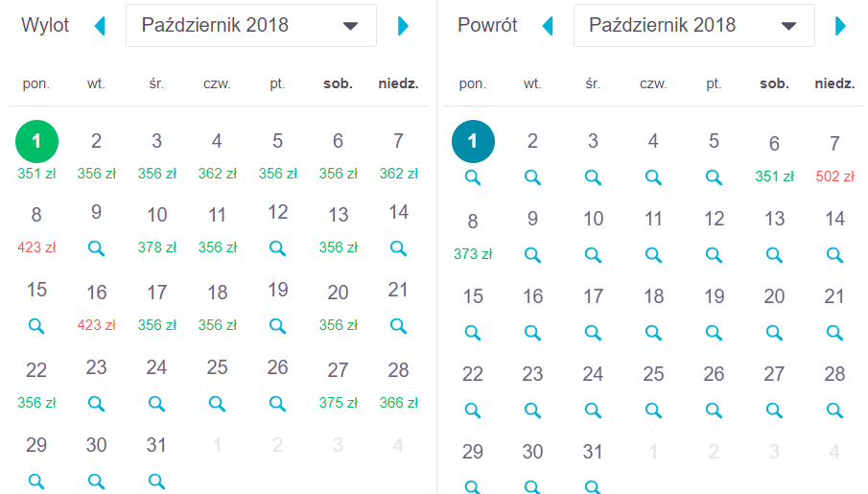The image size is (868, 494).
Task: Click search icon under departure October 15
Action: tap(36, 326)
